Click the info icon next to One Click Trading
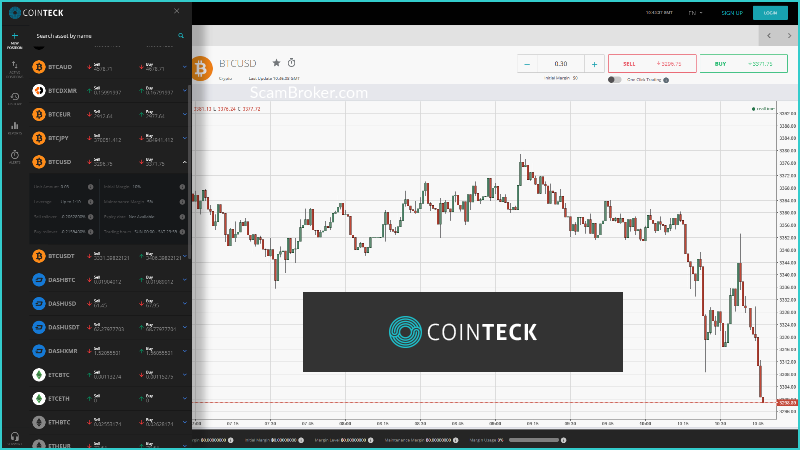The image size is (800, 450). click(666, 80)
